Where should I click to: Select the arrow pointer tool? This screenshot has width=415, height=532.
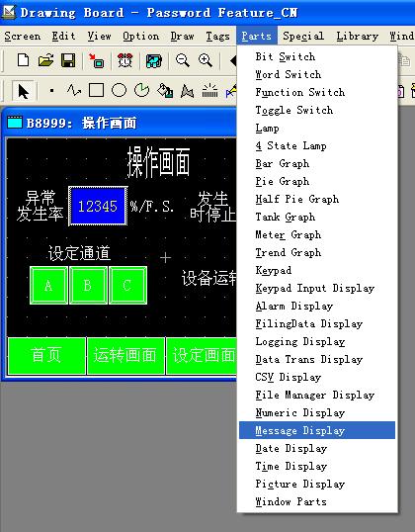23,91
